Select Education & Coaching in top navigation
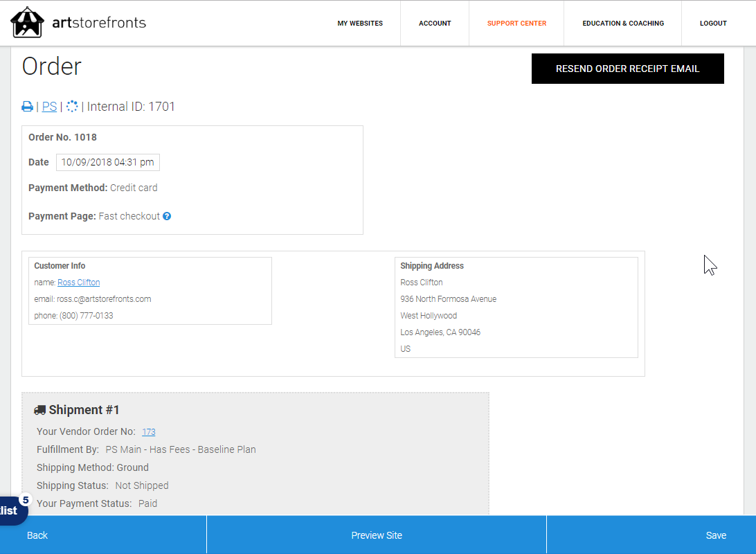Image resolution: width=756 pixels, height=554 pixels. coord(623,24)
